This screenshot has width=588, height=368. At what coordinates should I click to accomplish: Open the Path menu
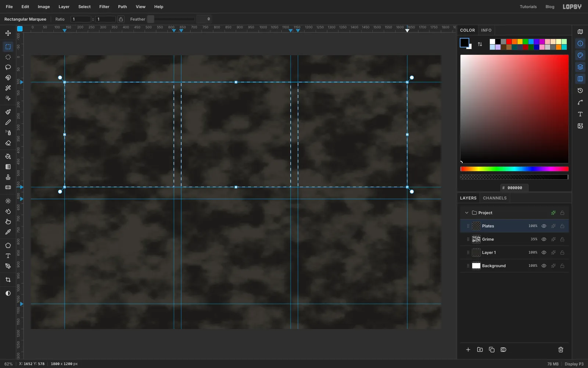122,7
